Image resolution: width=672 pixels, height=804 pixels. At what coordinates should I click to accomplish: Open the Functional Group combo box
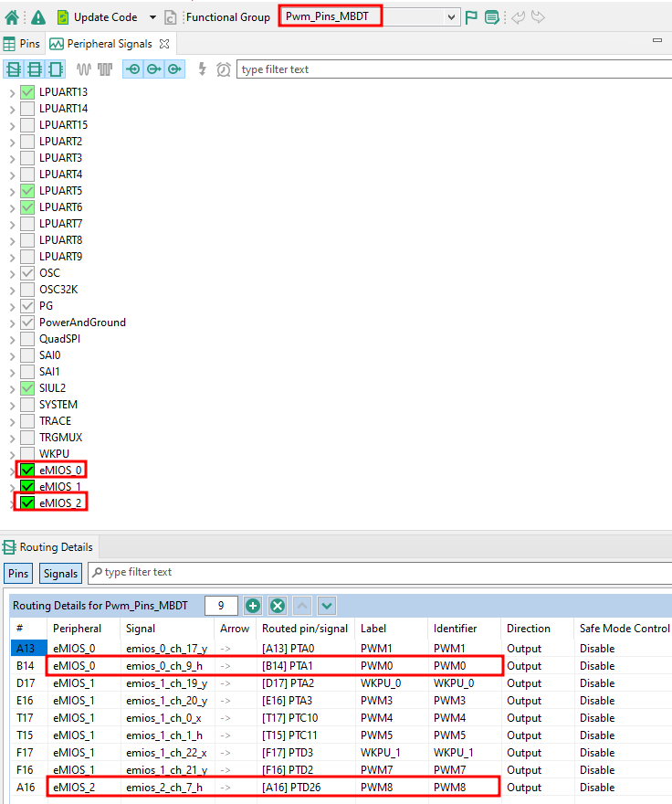(x=370, y=17)
